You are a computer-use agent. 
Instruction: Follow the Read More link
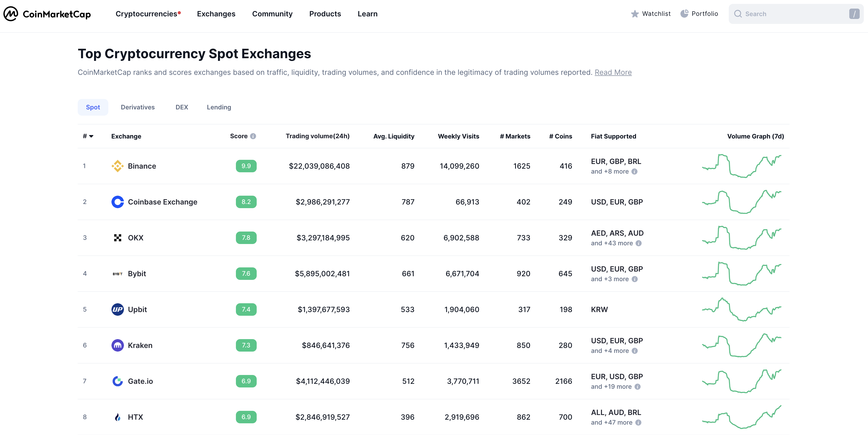pyautogui.click(x=613, y=72)
